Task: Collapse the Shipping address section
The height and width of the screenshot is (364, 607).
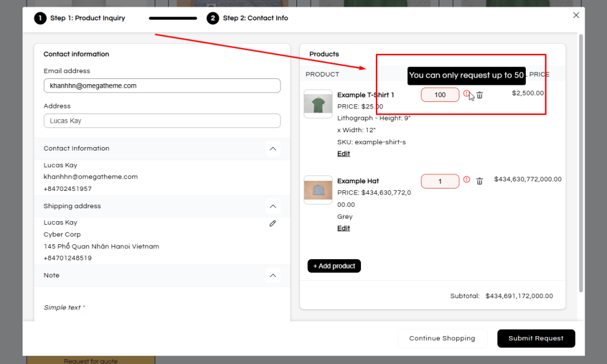Action: click(273, 206)
